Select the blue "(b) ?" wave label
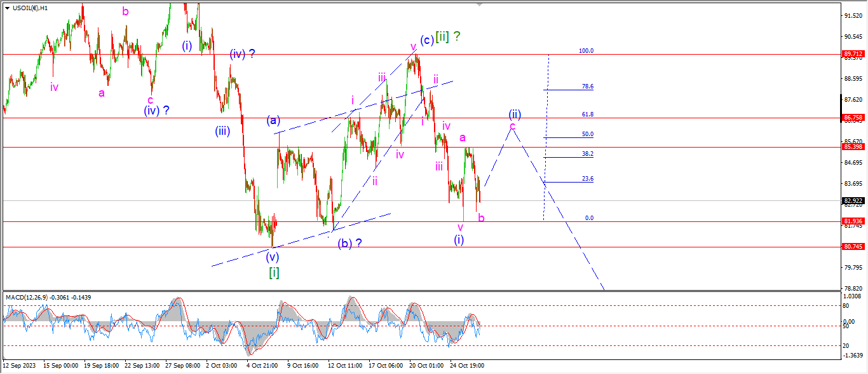 click(350, 242)
